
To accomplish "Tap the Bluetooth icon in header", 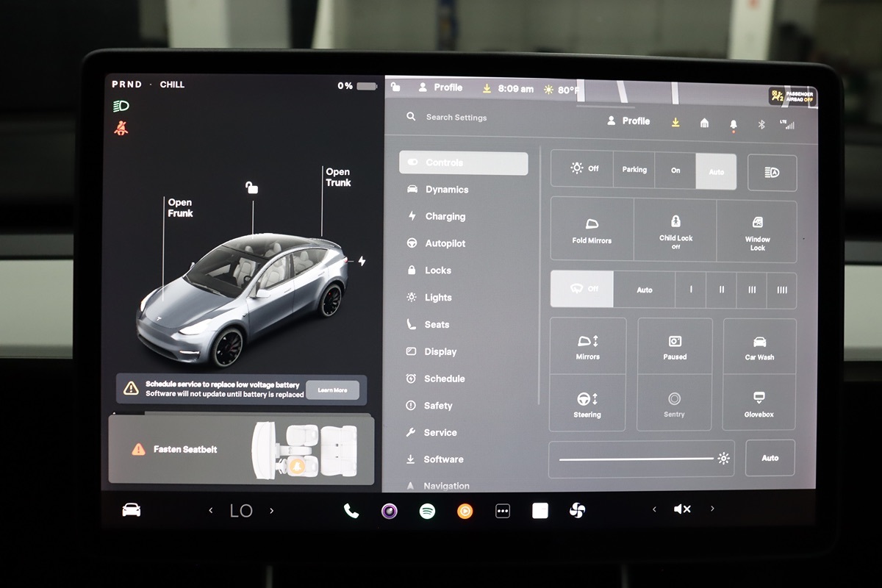I will click(761, 124).
